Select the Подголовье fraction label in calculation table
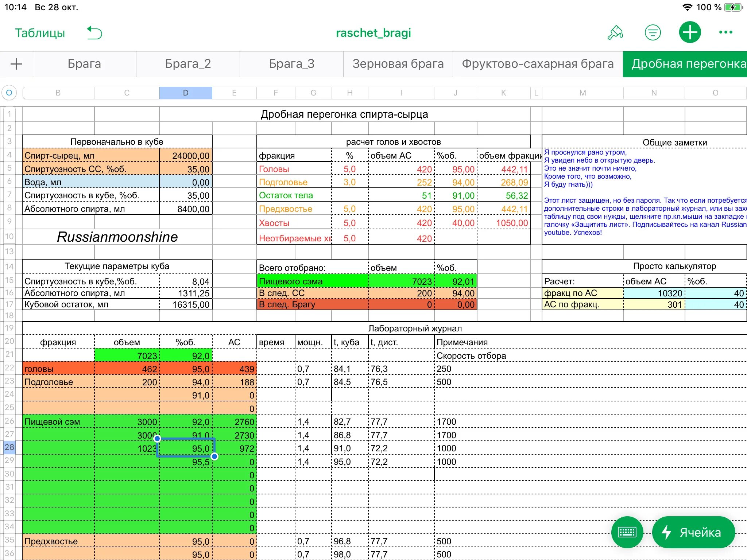The height and width of the screenshot is (560, 747). tap(294, 182)
